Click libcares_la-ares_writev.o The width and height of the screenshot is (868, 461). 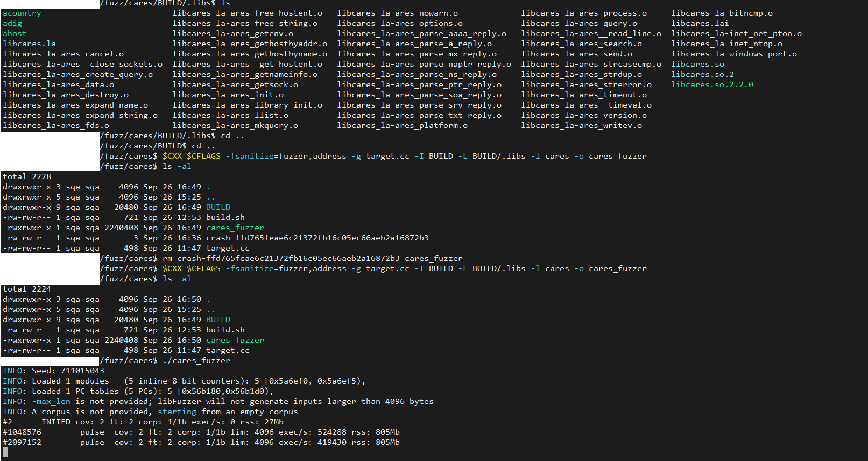pyautogui.click(x=582, y=125)
